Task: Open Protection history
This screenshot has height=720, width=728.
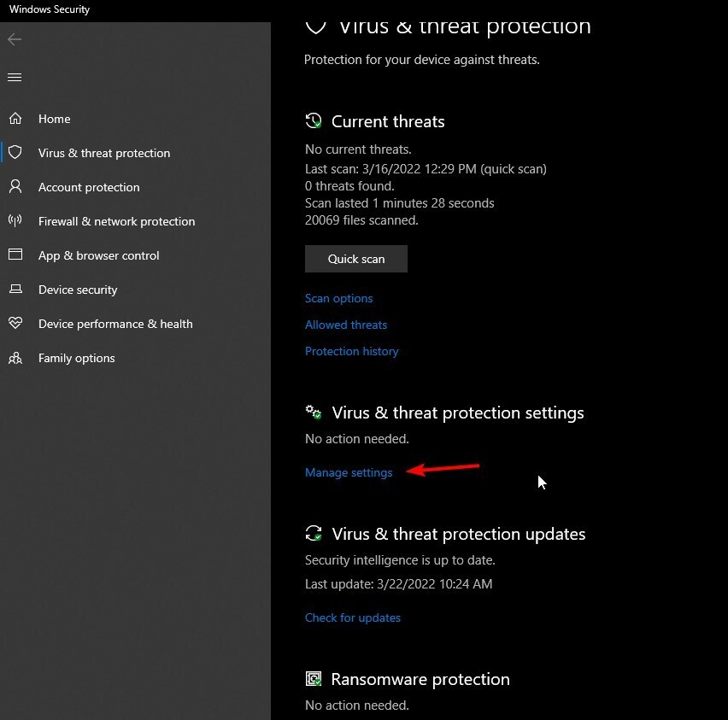Action: (351, 351)
